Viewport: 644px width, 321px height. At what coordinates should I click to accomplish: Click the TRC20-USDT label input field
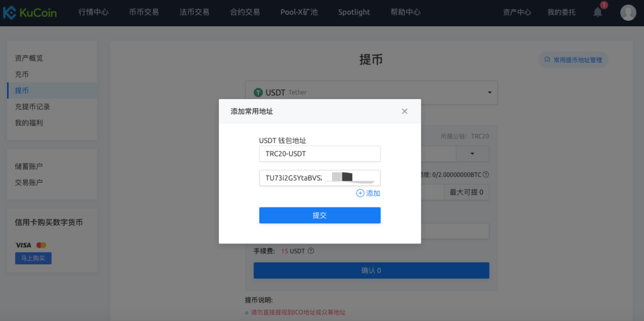320,154
